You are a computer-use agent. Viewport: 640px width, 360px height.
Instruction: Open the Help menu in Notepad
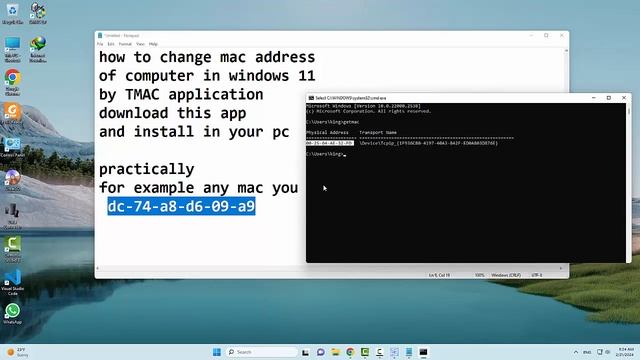[x=153, y=44]
